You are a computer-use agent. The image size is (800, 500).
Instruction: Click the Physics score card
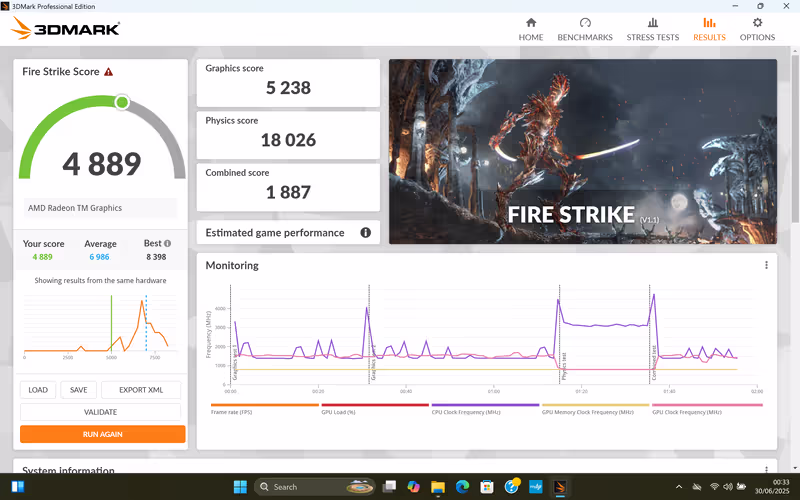[x=288, y=135]
